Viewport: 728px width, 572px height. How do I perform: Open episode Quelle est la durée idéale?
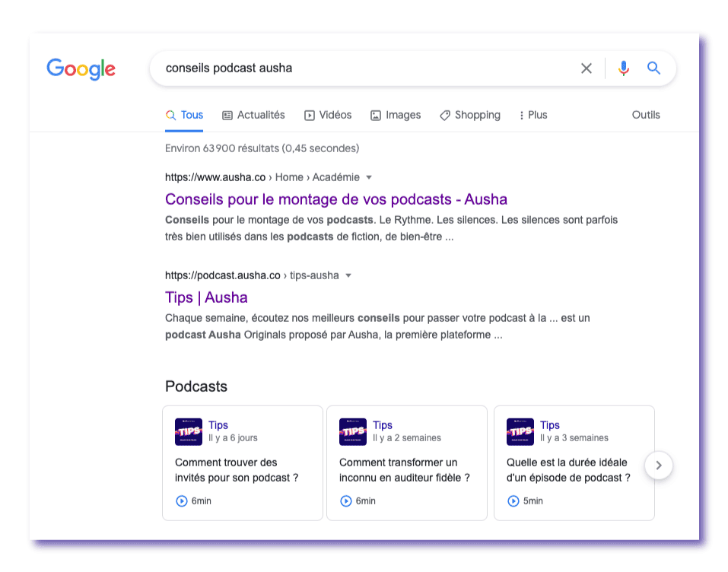[568, 470]
